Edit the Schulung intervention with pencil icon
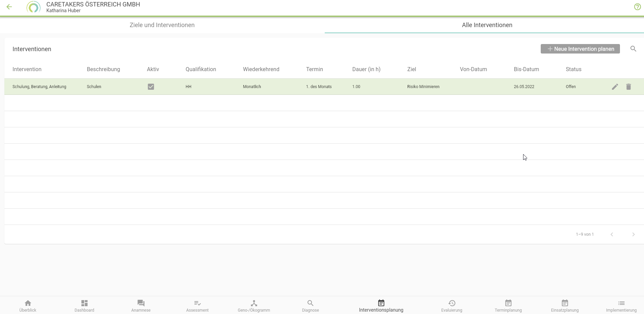The image size is (644, 314). pyautogui.click(x=615, y=87)
